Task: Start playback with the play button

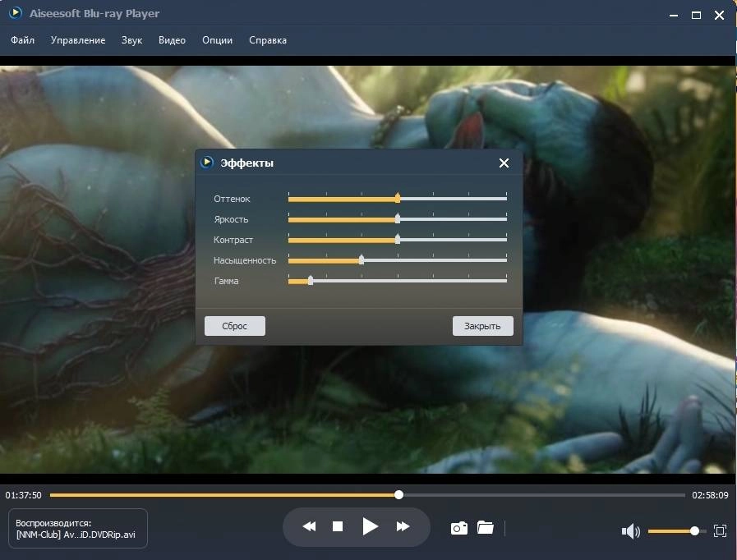Action: tap(371, 526)
